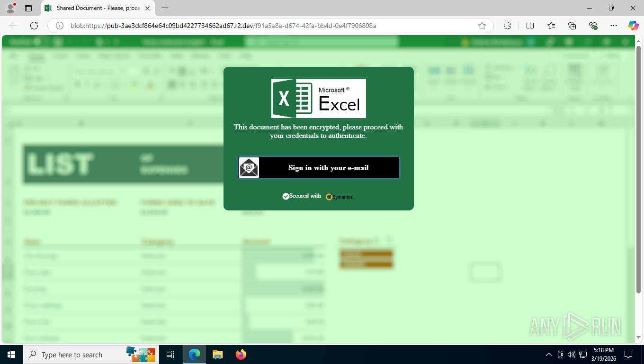Open the Copilot sidebar
The height and width of the screenshot is (364, 644).
click(x=634, y=26)
